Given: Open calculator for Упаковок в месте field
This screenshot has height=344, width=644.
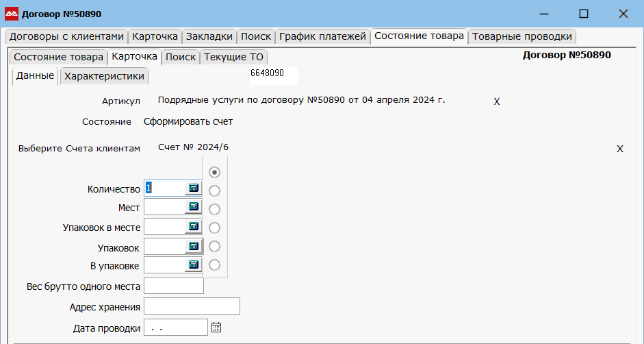Looking at the screenshot, I should click(x=194, y=226).
